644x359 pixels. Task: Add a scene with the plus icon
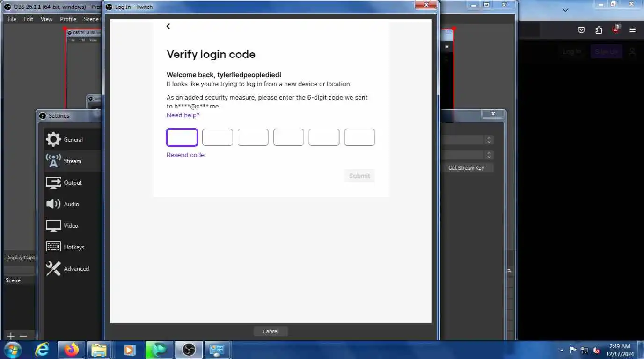[x=11, y=336]
